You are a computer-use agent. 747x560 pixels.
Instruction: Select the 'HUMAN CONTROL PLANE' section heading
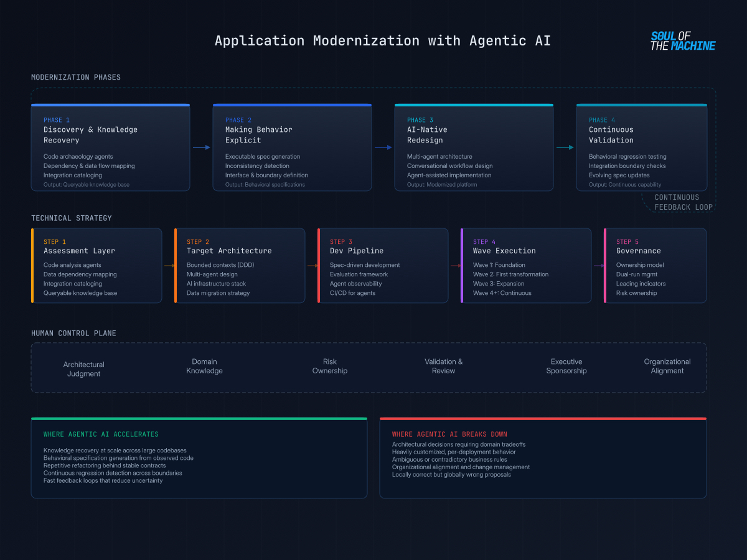[x=73, y=334]
